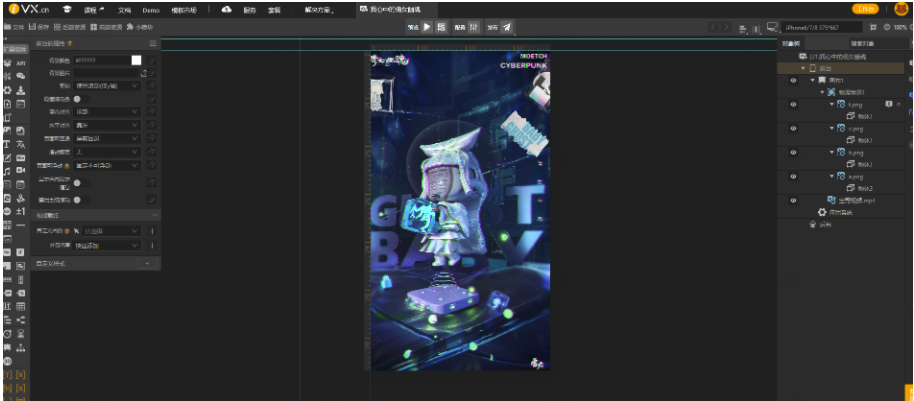Screen dimensions: 914x401
Task: Click the white background color swatch
Action: point(136,60)
